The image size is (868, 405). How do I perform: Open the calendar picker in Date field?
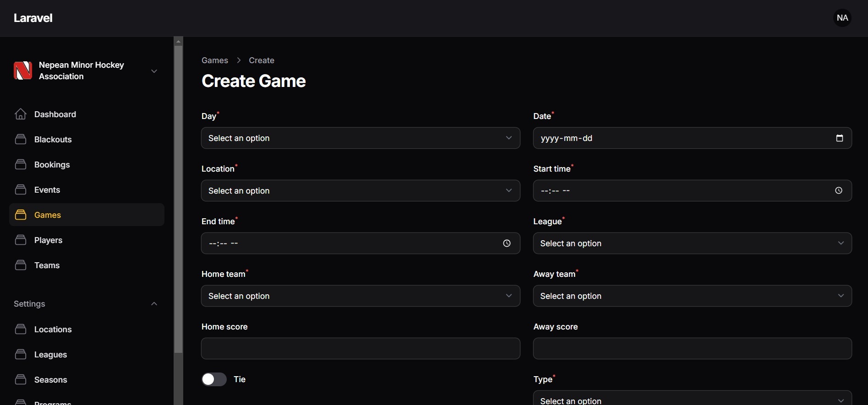pos(839,138)
